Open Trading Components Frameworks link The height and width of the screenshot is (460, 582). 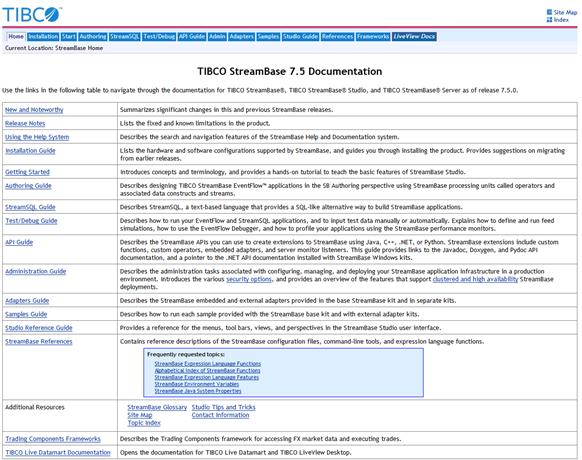(53, 439)
